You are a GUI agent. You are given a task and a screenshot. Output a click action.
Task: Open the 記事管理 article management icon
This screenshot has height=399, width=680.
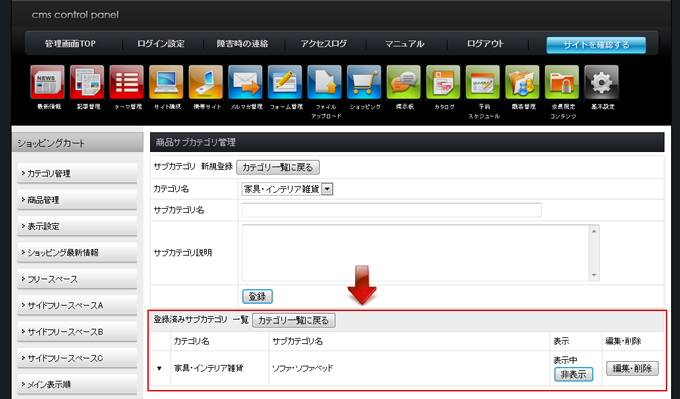coord(87,82)
